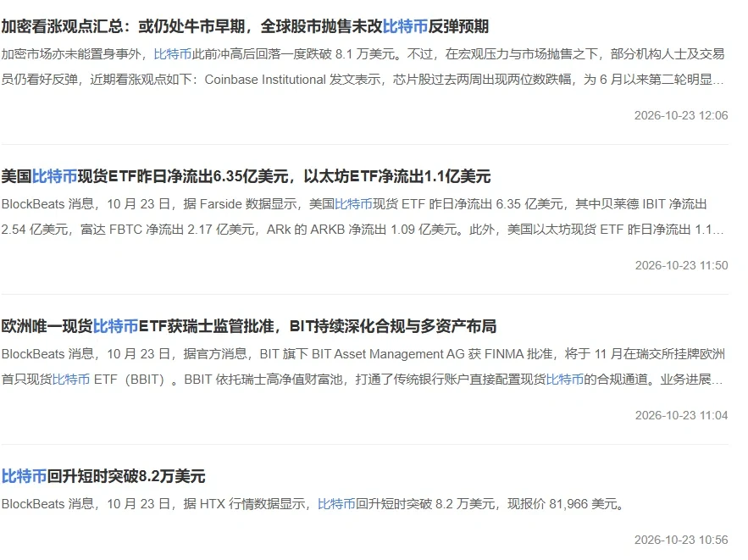
Task: Click the summary mentioning "据 HTX 行情数据显示"
Action: [313, 504]
